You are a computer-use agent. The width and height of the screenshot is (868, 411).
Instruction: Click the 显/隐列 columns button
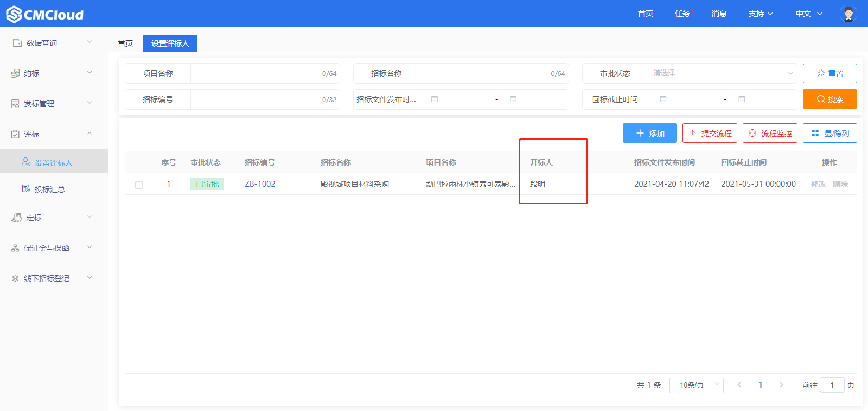pos(830,133)
